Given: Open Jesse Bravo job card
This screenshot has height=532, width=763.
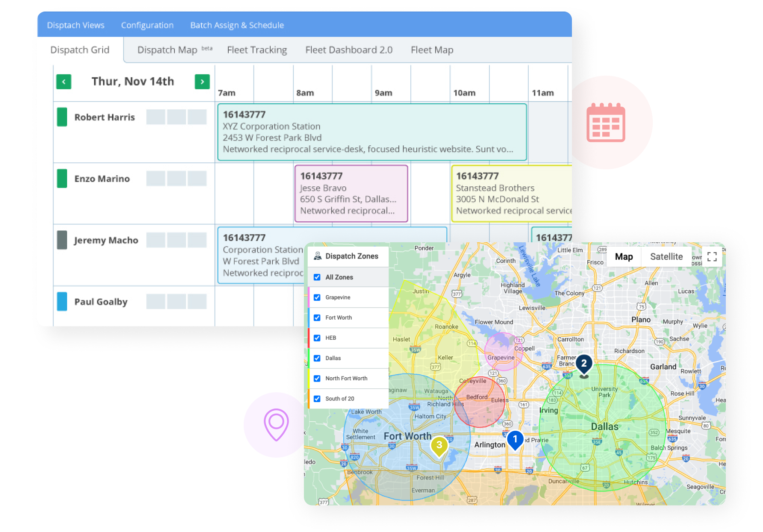Looking at the screenshot, I should (351, 194).
